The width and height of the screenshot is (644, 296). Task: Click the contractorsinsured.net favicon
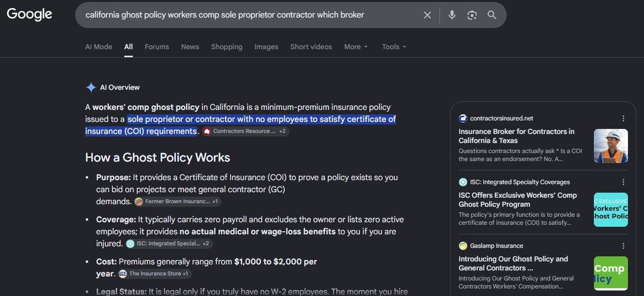click(x=463, y=118)
